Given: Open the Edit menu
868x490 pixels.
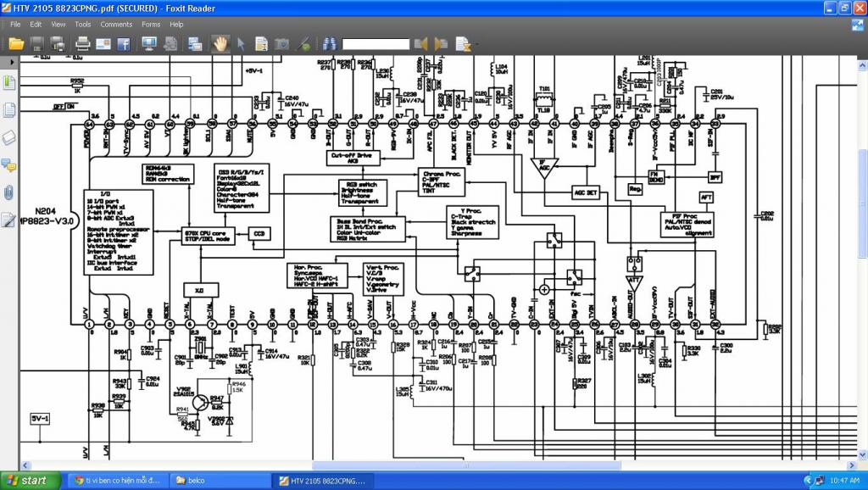Looking at the screenshot, I should [x=36, y=25].
